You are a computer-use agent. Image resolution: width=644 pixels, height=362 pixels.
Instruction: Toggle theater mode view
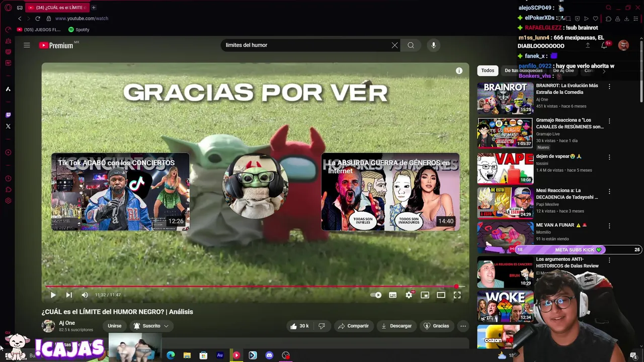pyautogui.click(x=441, y=295)
